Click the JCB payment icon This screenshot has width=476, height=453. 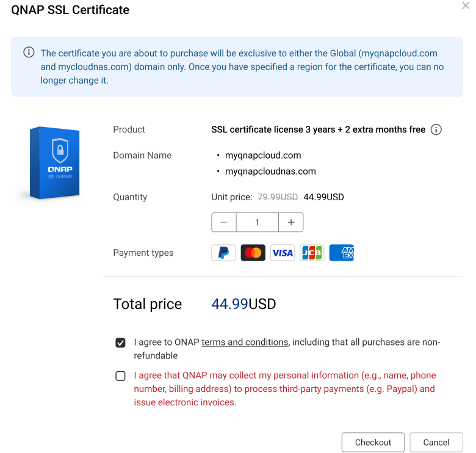[312, 253]
